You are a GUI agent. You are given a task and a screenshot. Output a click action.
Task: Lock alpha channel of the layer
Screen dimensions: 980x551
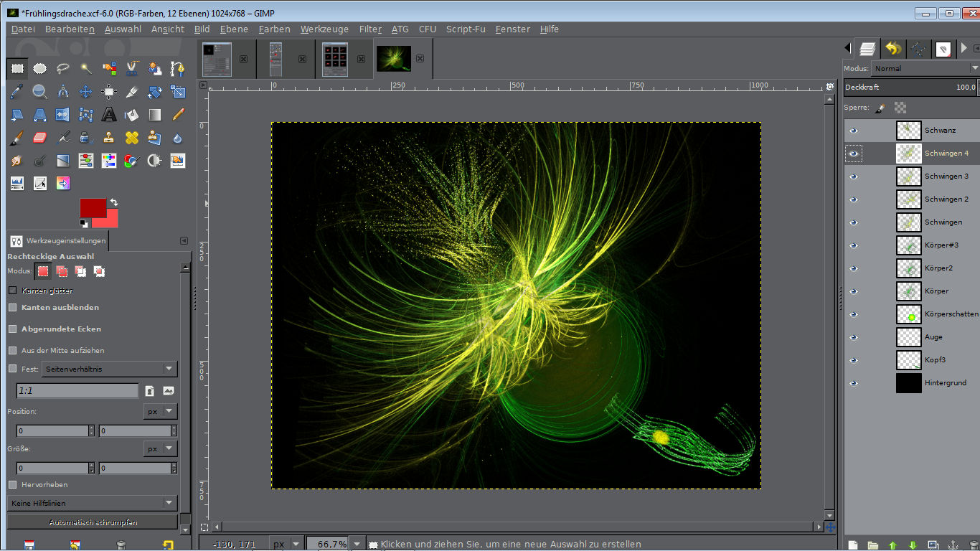pos(900,108)
